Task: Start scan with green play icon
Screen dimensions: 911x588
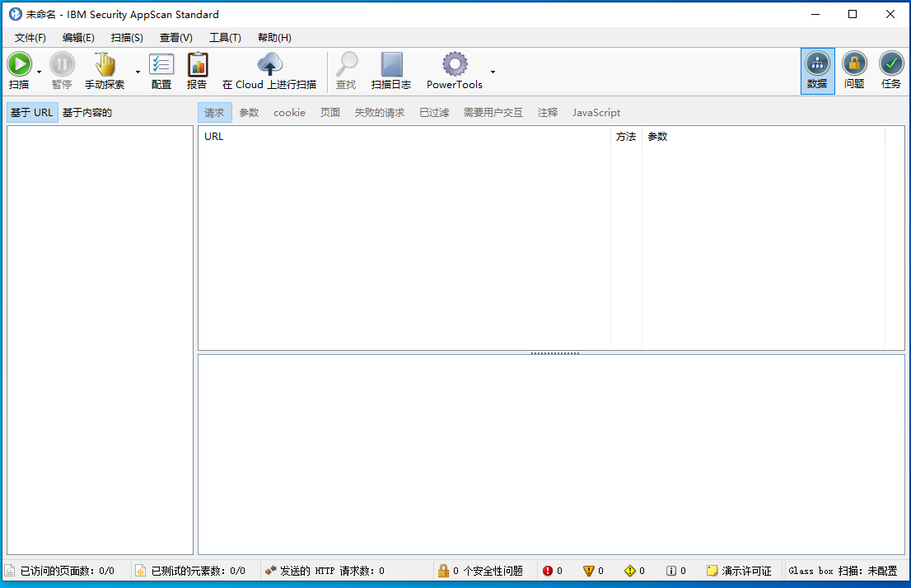Action: [x=19, y=64]
